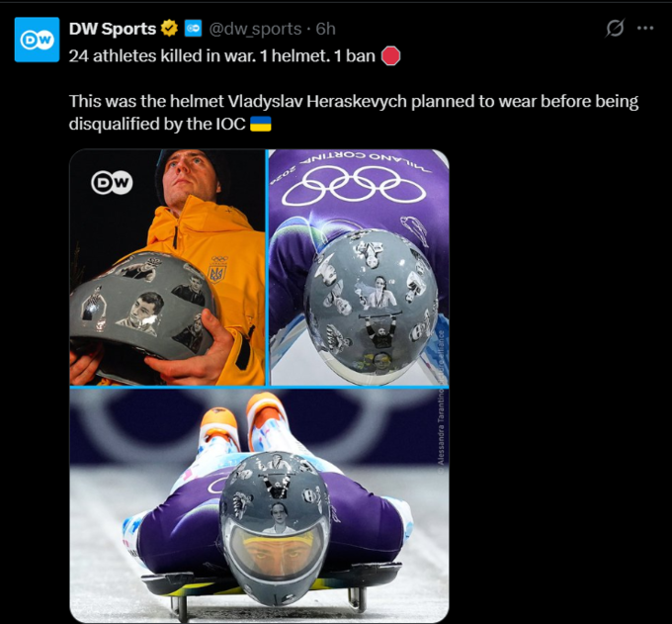This screenshot has height=624, width=672.
Task: Click the red stop sign emoji
Action: click(x=390, y=55)
